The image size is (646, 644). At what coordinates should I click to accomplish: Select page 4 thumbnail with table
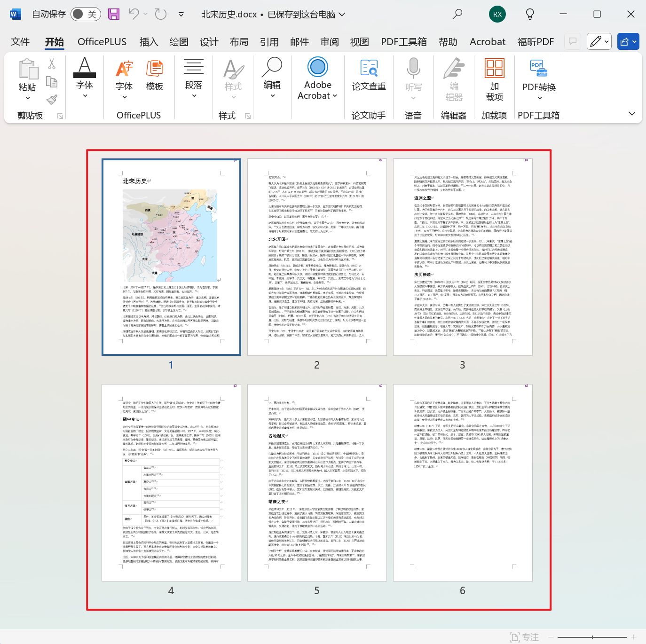coord(171,482)
